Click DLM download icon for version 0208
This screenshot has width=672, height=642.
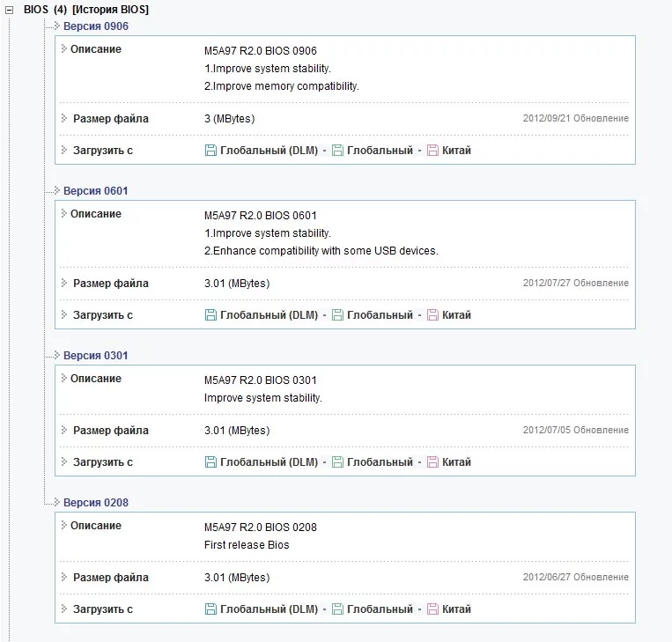point(210,609)
